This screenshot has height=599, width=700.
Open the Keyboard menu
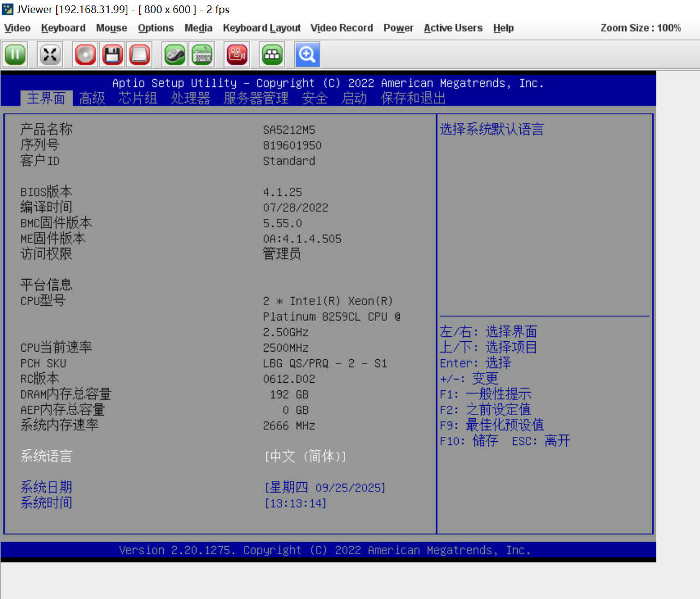(x=63, y=28)
